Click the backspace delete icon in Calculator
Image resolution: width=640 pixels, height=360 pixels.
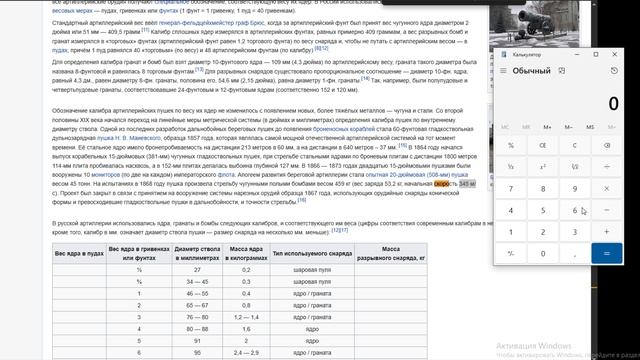coord(607,145)
